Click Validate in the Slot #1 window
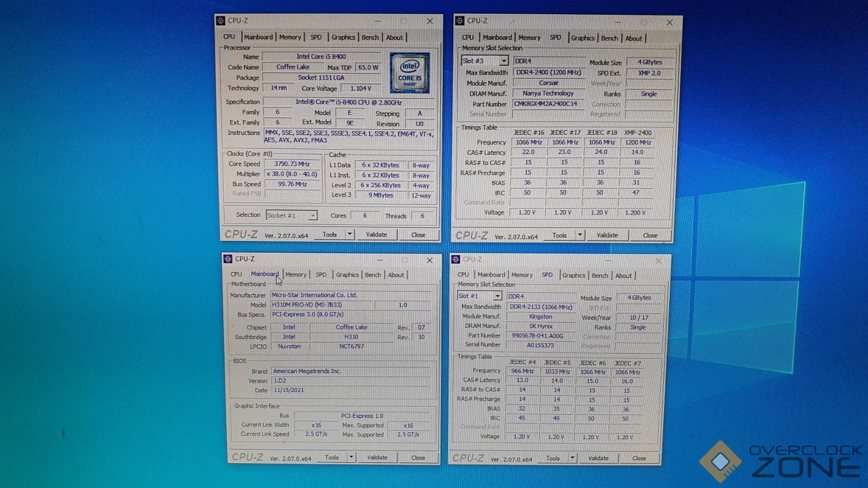868x488 pixels. pyautogui.click(x=598, y=458)
